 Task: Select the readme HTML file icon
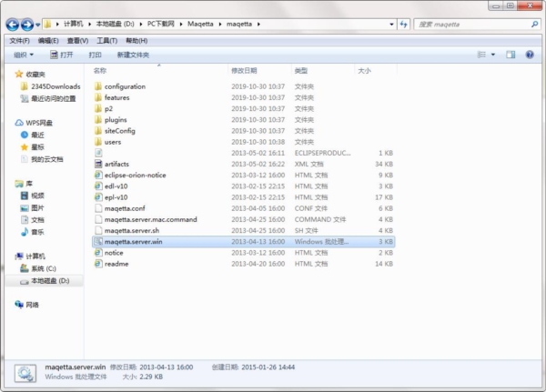coord(98,264)
